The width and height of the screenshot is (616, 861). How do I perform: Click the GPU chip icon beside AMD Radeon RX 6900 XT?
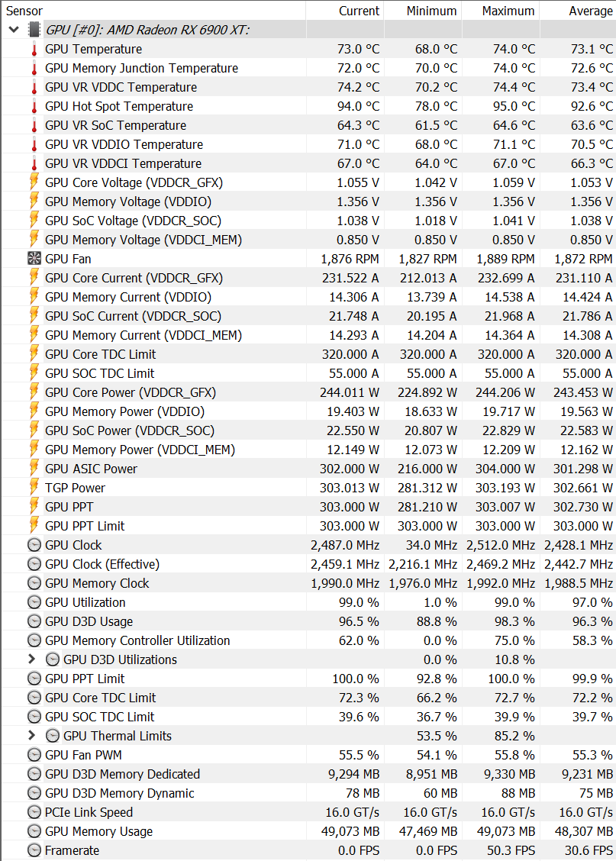(34, 30)
